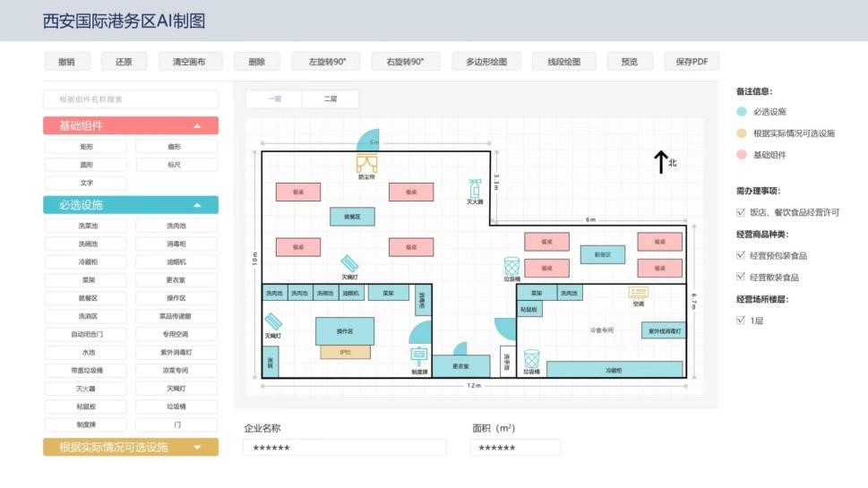Viewport: 868px width, 488px height.
Task: Click the teal 必选设施 legend color dot
Action: pyautogui.click(x=741, y=112)
